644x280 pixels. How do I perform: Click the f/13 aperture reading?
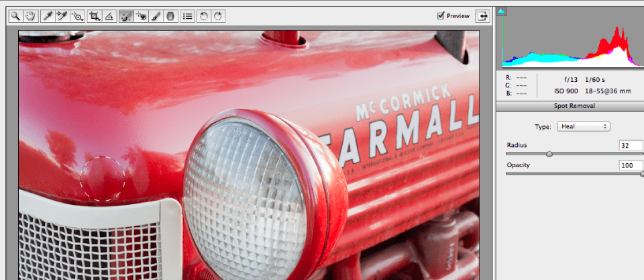click(x=570, y=81)
